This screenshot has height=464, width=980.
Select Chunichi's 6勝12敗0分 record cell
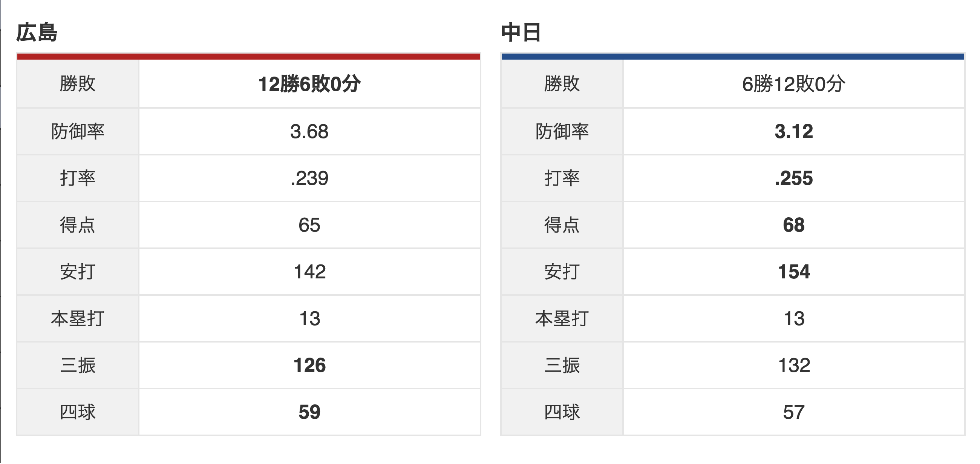tap(793, 84)
